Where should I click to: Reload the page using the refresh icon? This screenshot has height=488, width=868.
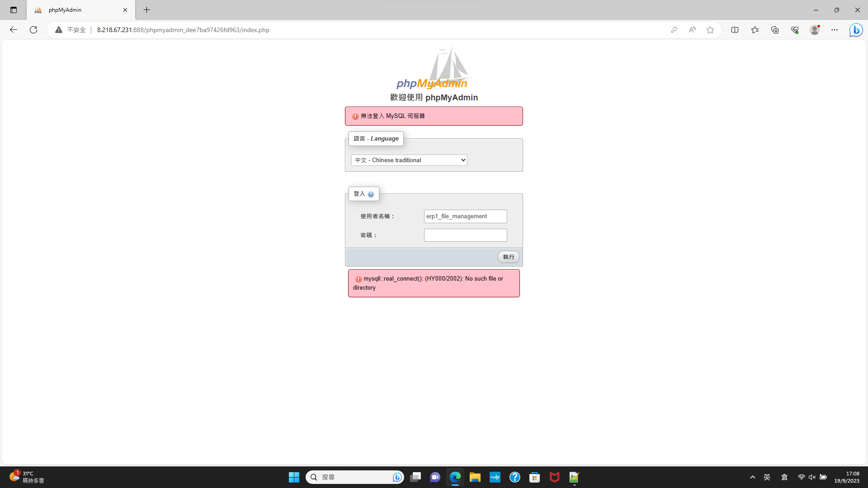point(33,30)
